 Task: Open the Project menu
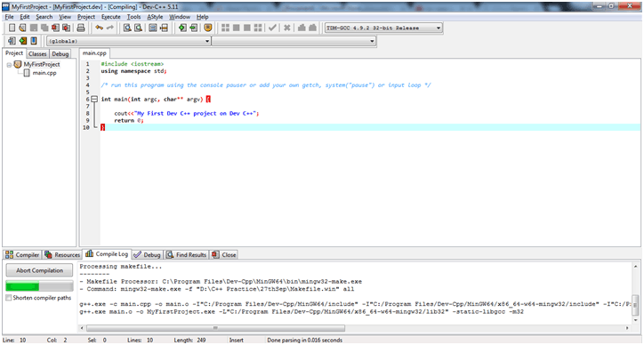click(x=86, y=17)
